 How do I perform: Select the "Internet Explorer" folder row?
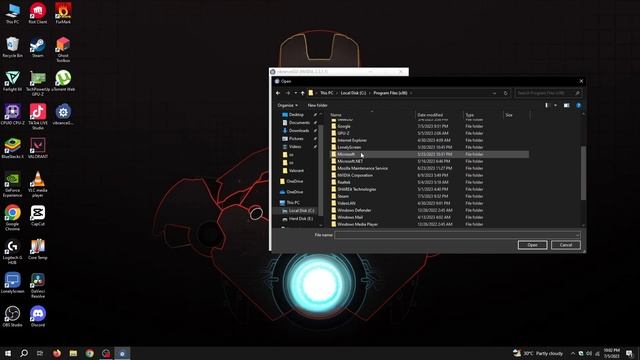point(429,140)
